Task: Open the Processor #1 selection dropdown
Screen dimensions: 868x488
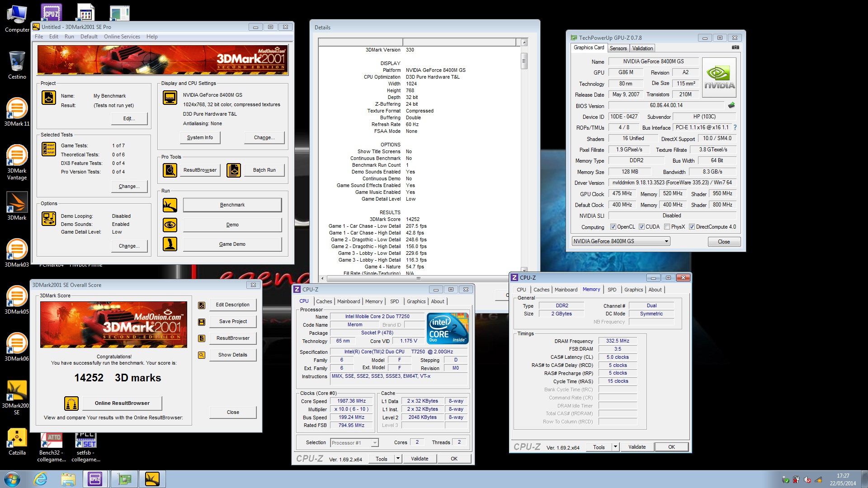Action: 354,443
